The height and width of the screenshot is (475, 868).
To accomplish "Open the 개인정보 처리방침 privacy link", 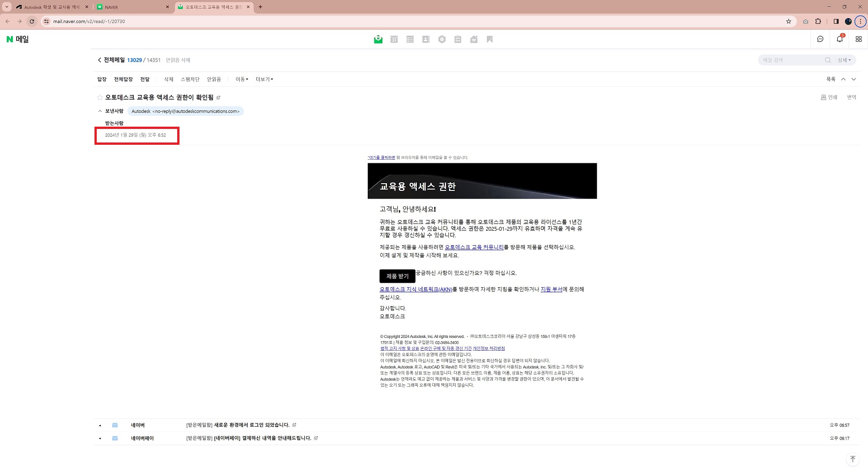I will tap(489, 348).
